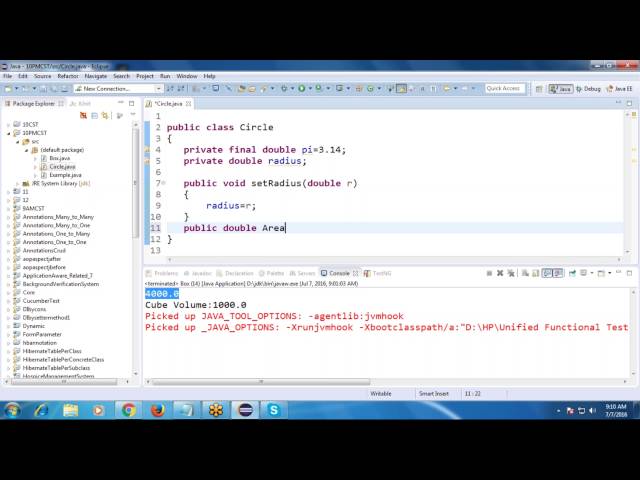The width and height of the screenshot is (640, 480).
Task: Click the Quick Access search field
Action: pos(505,88)
